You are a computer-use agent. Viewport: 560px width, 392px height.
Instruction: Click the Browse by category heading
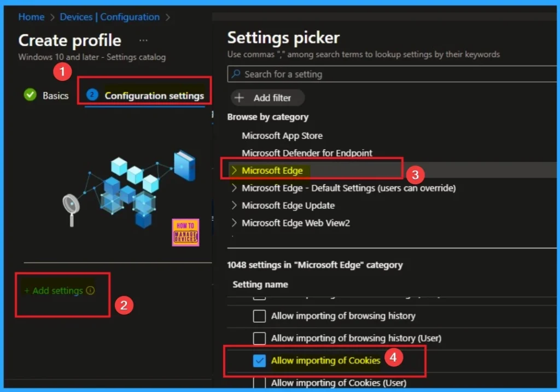click(x=267, y=117)
